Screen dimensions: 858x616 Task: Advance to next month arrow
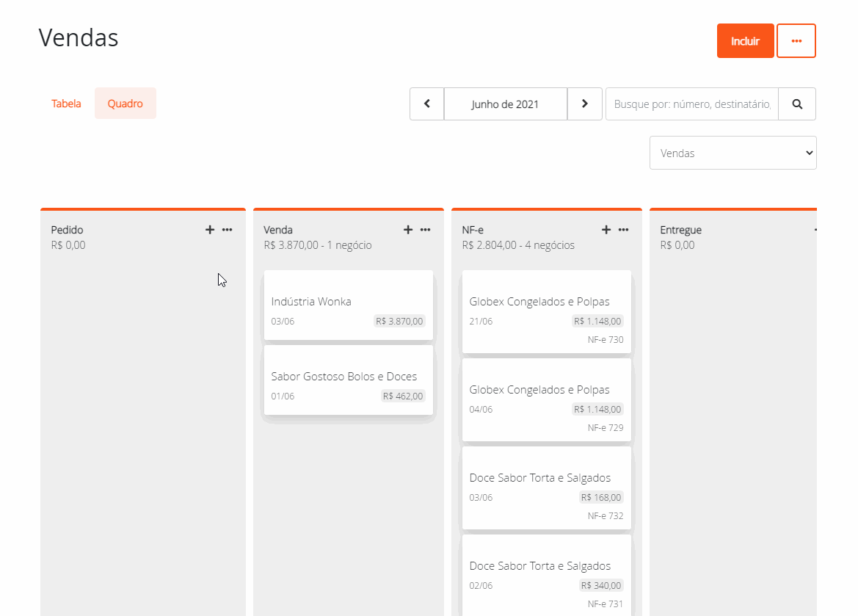(584, 104)
